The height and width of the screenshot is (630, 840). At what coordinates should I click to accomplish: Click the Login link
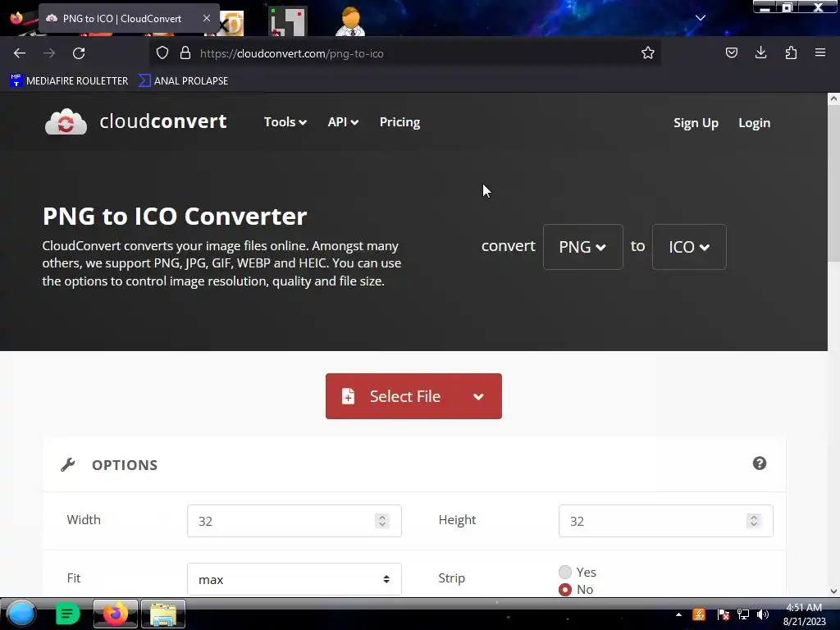tap(755, 123)
